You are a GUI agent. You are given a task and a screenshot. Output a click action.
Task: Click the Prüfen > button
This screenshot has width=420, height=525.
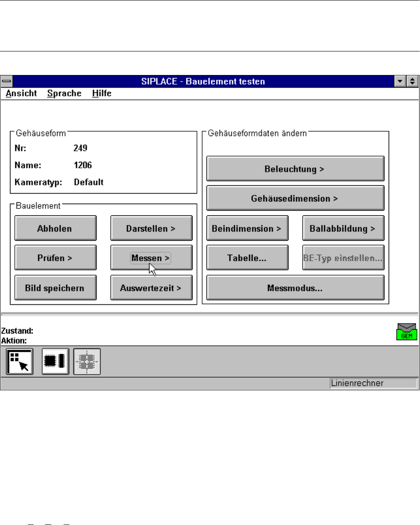[55, 258]
